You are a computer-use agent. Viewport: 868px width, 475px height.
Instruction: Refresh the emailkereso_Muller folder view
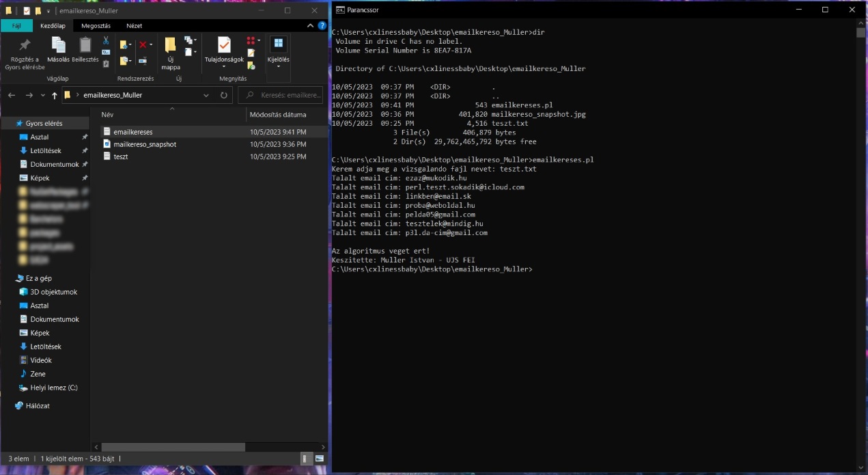224,95
